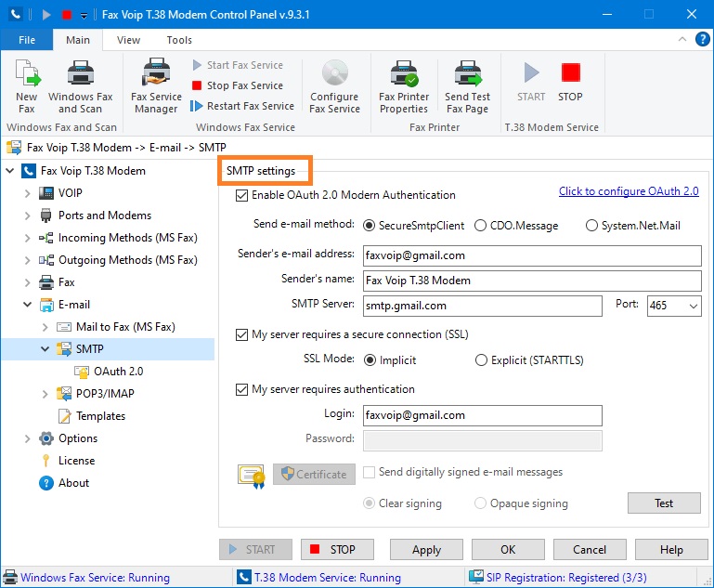
Task: Toggle Enable OAuth 2.0 Modern Authentication checkbox
Action: click(241, 195)
